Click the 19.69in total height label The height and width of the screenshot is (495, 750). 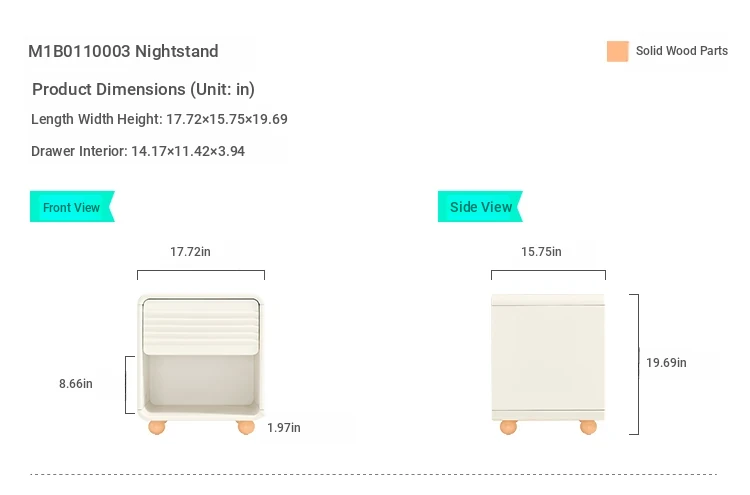(x=666, y=363)
